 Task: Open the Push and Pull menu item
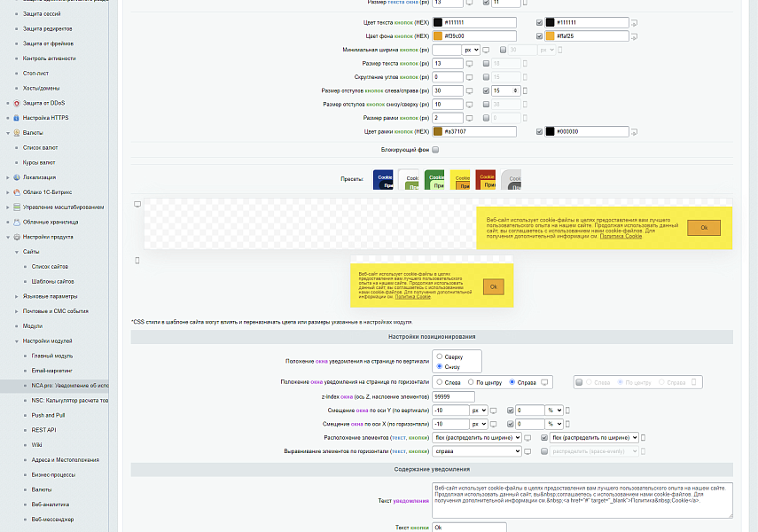point(48,416)
